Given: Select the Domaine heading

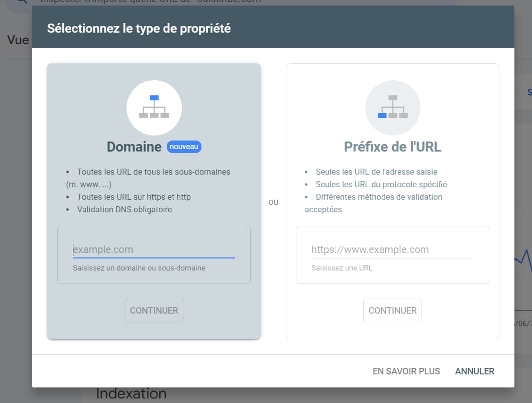Looking at the screenshot, I should [x=134, y=147].
